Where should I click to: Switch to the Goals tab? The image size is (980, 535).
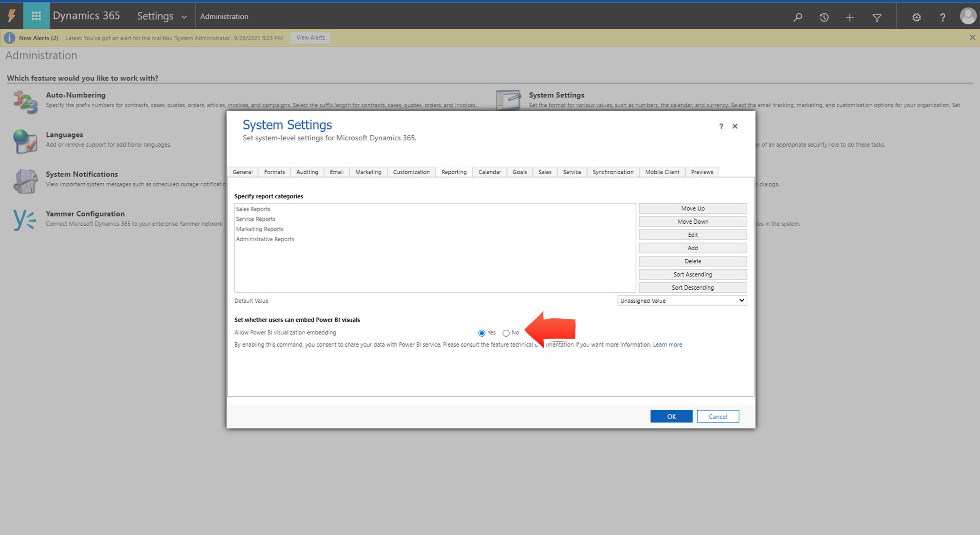[520, 172]
